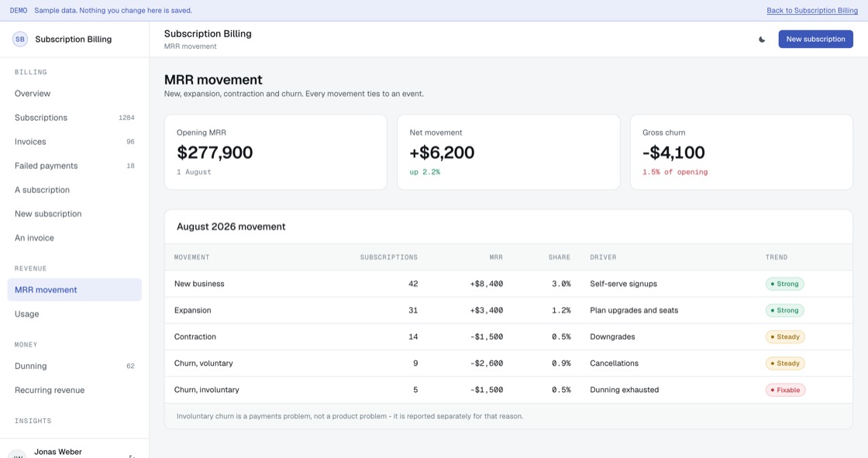The width and height of the screenshot is (868, 458).
Task: Click the Fixable badge for involuntary churn
Action: pyautogui.click(x=786, y=390)
